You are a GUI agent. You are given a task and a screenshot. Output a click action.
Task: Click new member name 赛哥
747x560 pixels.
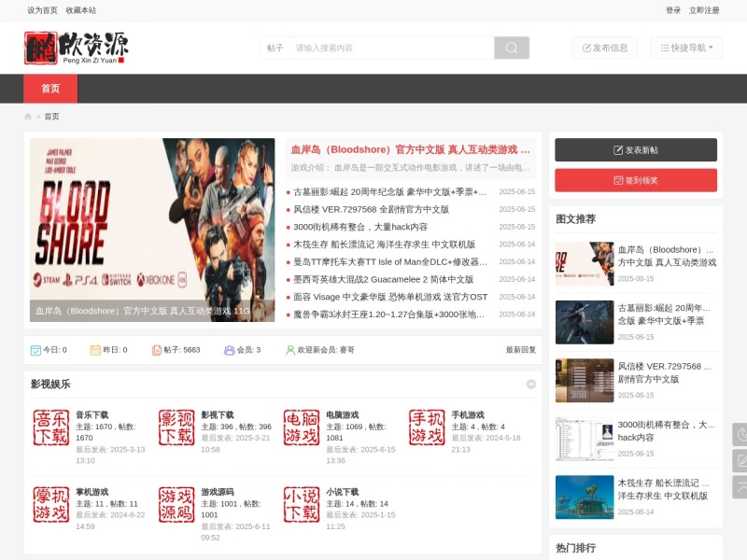click(x=346, y=350)
